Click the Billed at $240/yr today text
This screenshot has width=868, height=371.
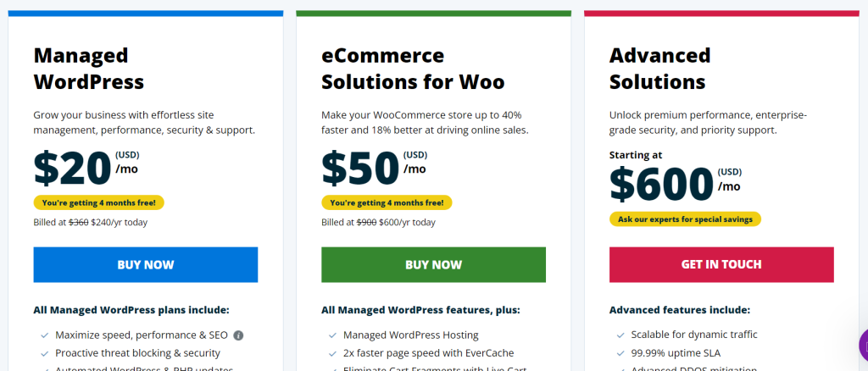pyautogui.click(x=91, y=222)
